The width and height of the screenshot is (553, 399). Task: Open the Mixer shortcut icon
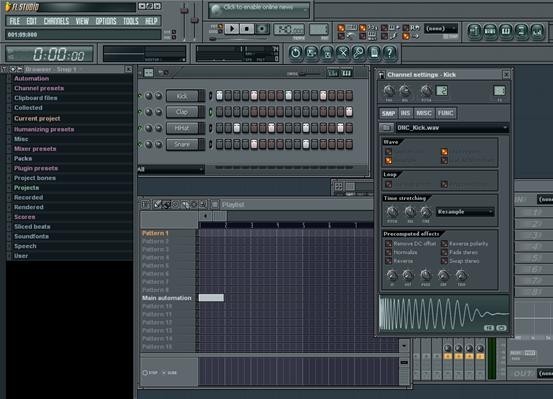(537, 31)
